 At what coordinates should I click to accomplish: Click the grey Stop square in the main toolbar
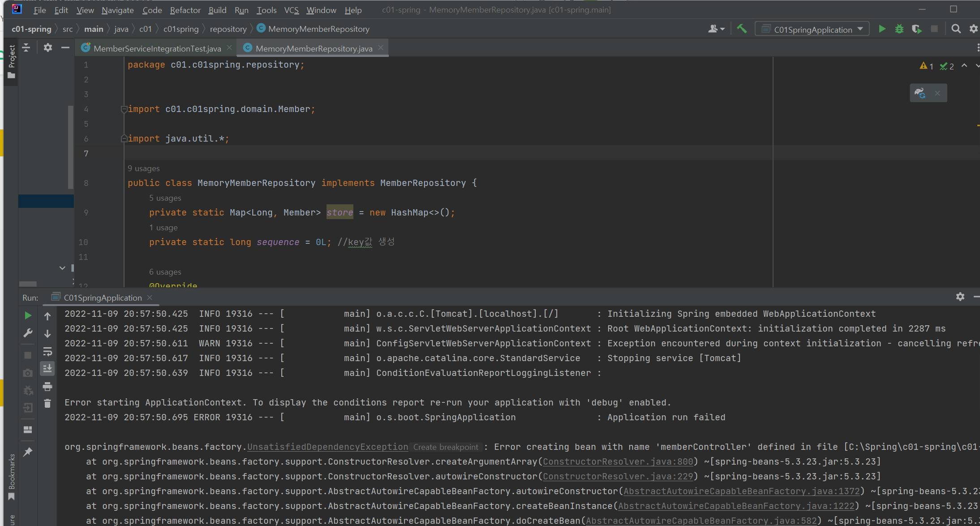coord(934,29)
